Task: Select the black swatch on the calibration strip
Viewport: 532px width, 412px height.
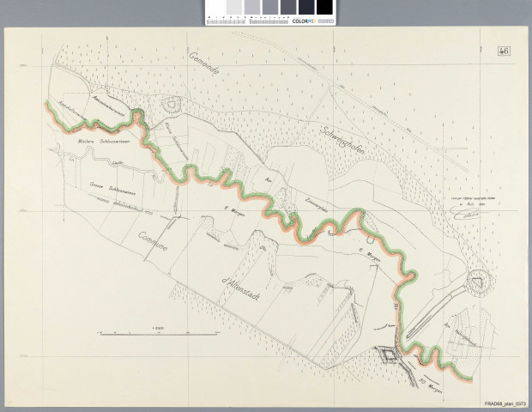Action: click(x=323, y=8)
